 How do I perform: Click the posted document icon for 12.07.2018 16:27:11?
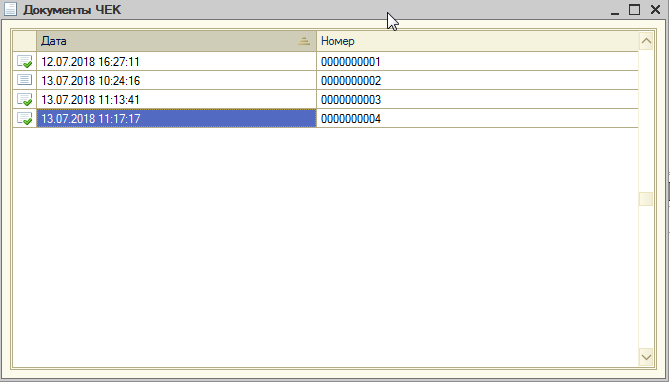coord(24,62)
